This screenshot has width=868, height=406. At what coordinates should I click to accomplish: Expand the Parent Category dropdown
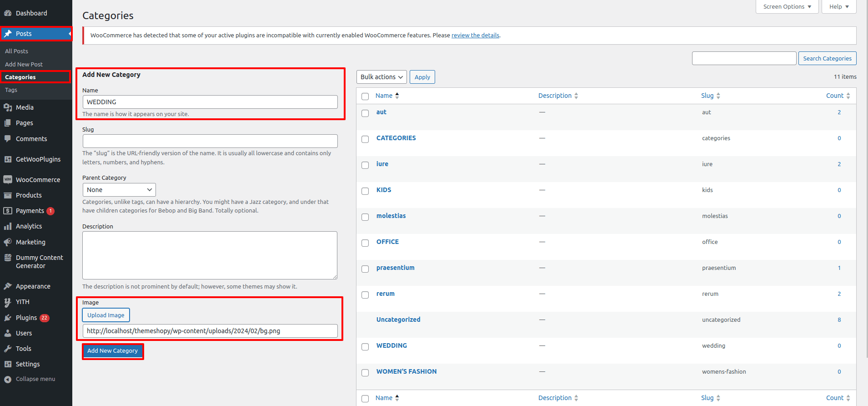[x=119, y=190]
